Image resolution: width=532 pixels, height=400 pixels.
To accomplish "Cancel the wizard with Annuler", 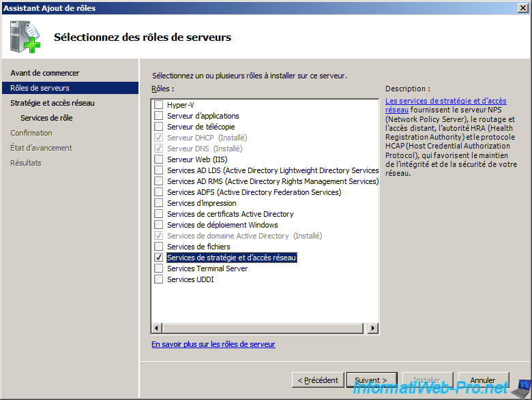I will click(x=483, y=380).
